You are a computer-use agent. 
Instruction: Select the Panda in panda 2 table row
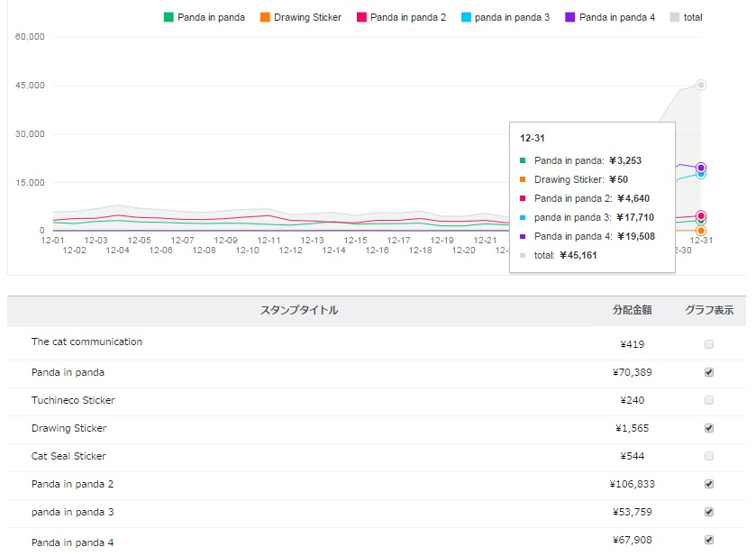coord(73,484)
